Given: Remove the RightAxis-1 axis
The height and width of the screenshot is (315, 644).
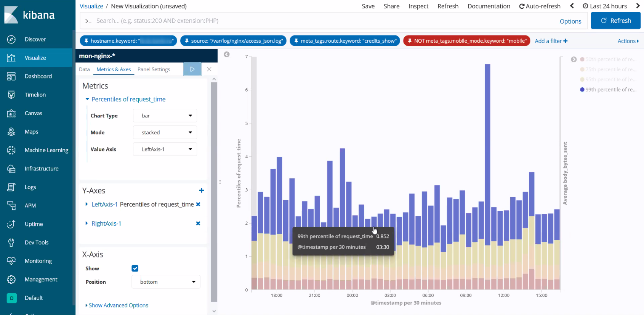Looking at the screenshot, I should pyautogui.click(x=198, y=223).
